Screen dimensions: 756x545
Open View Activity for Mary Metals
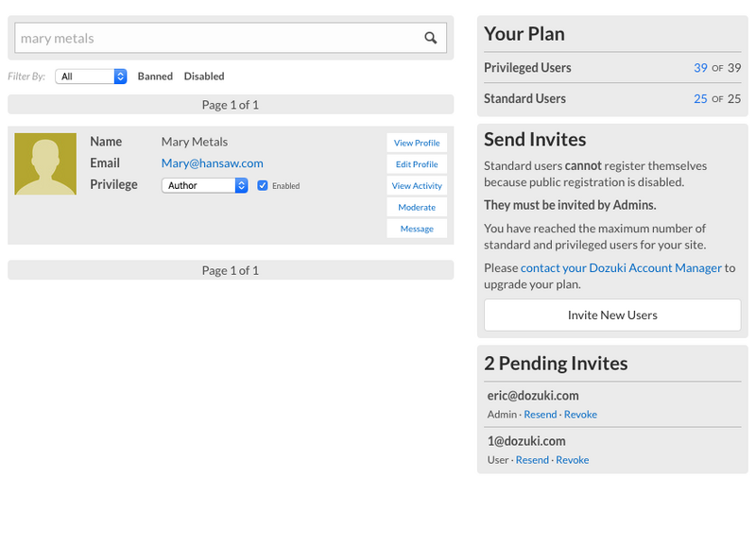click(x=417, y=186)
